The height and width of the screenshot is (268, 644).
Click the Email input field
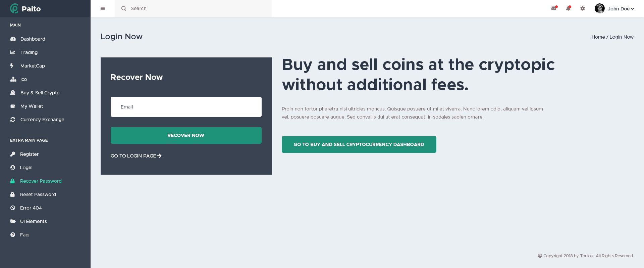point(186,107)
